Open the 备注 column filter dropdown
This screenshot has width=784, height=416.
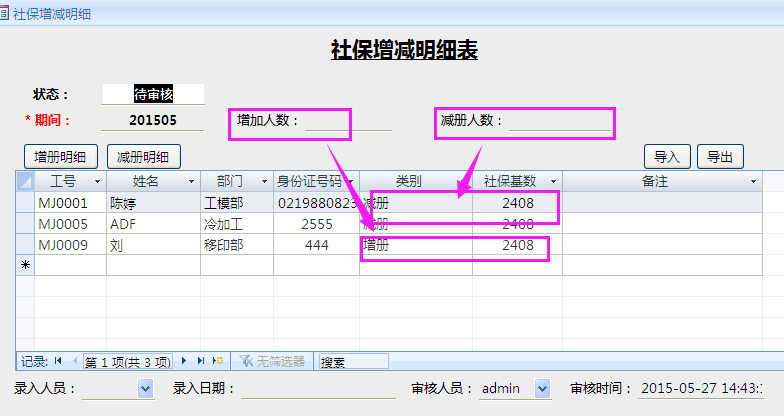[753, 182]
